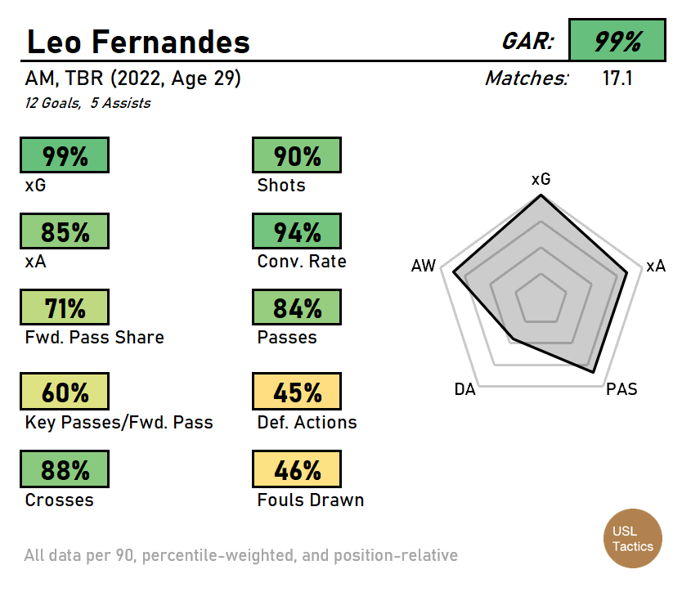700x592 pixels.
Task: Click the Leo Fernandes player name title
Action: (x=138, y=41)
